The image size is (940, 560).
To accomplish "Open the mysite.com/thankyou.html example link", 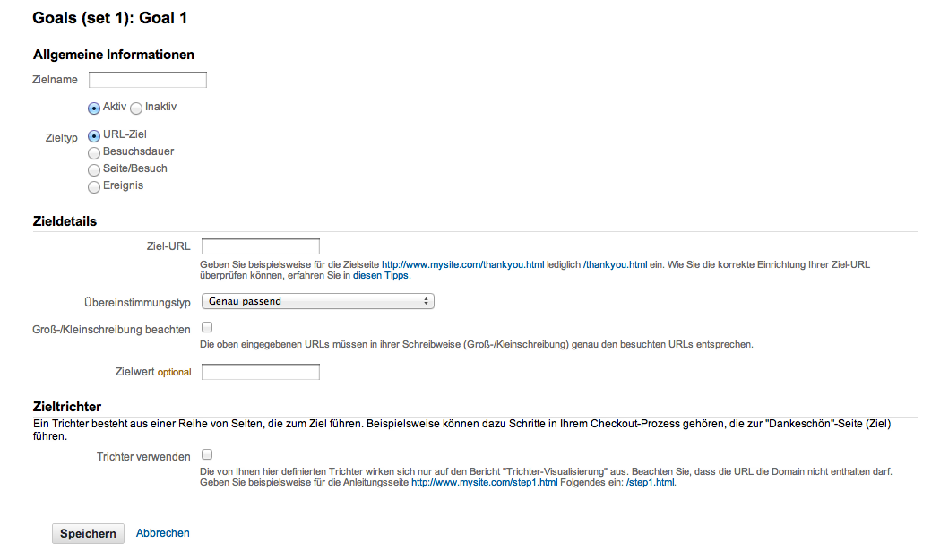I will [462, 265].
